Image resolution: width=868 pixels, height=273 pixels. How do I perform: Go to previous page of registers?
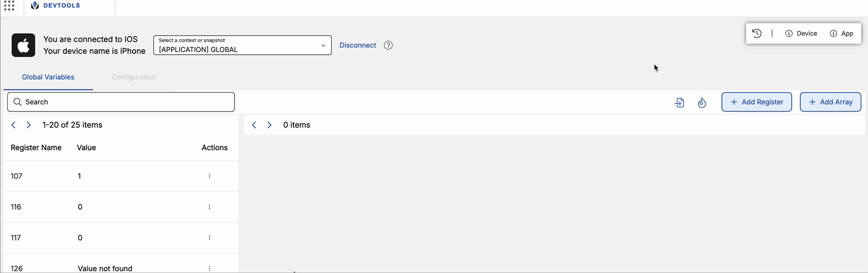[13, 125]
